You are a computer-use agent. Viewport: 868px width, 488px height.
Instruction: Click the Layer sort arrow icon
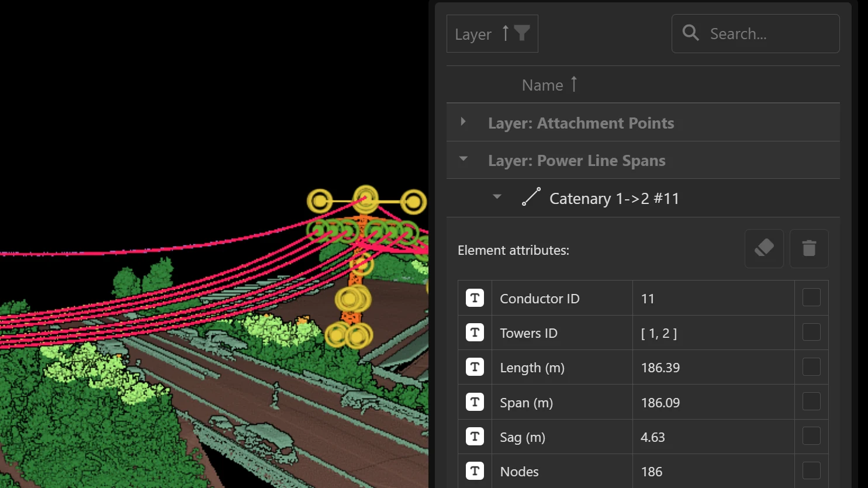pyautogui.click(x=506, y=33)
